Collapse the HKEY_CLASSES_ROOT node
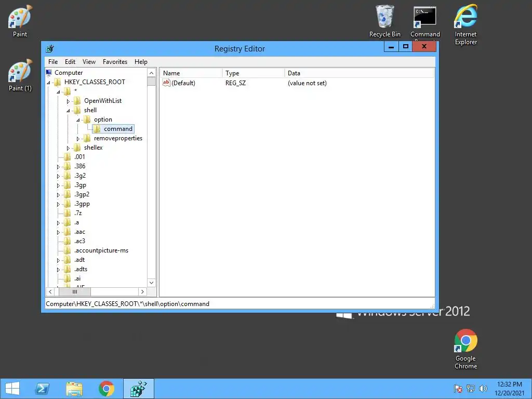Screen dimensions: 532x399 [48, 83]
